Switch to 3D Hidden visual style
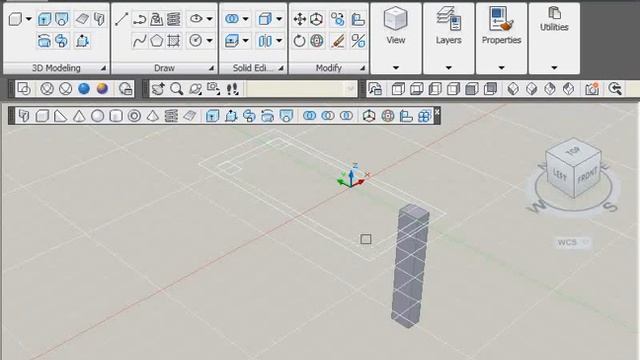 click(x=66, y=89)
